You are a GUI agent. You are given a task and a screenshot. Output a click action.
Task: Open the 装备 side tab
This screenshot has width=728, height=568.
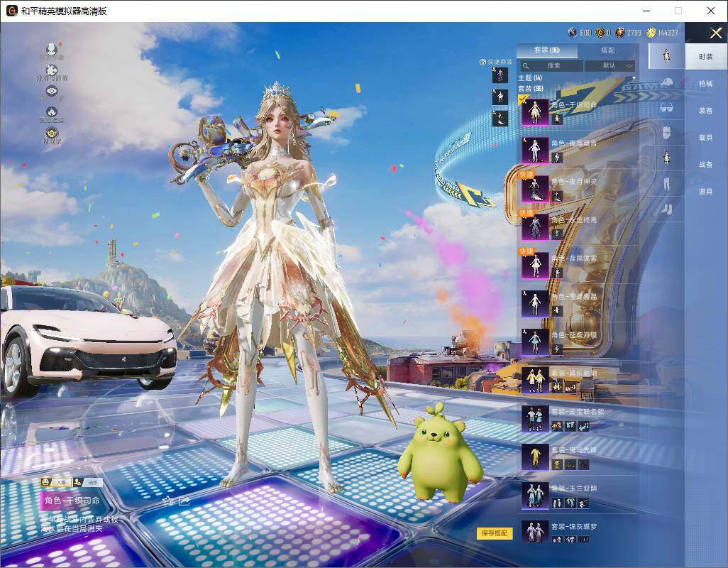tap(706, 111)
